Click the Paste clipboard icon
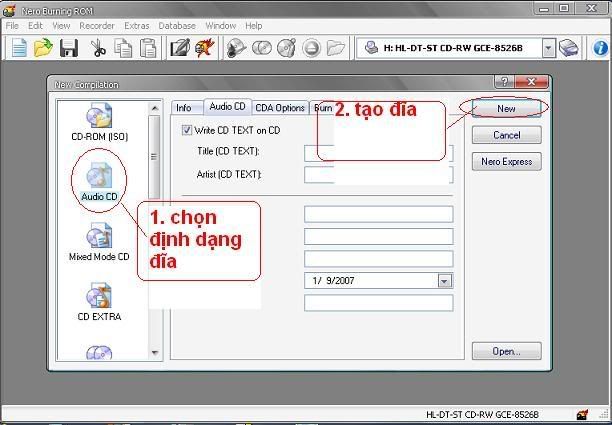This screenshot has width=612, height=425. pyautogui.click(x=148, y=48)
